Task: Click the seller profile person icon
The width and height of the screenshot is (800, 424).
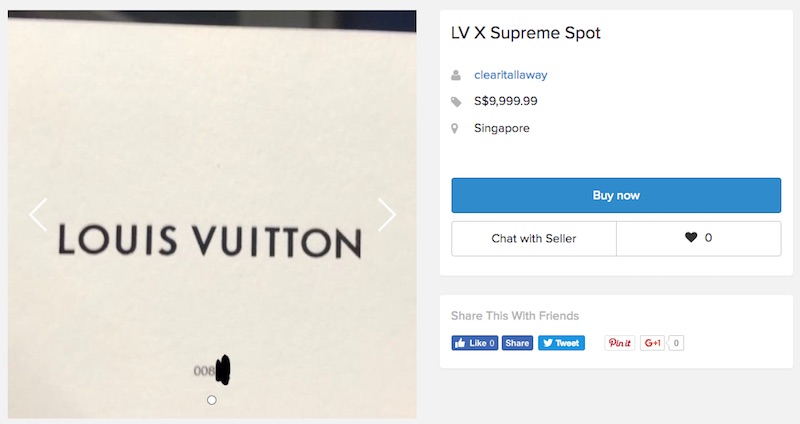Action: coord(456,75)
